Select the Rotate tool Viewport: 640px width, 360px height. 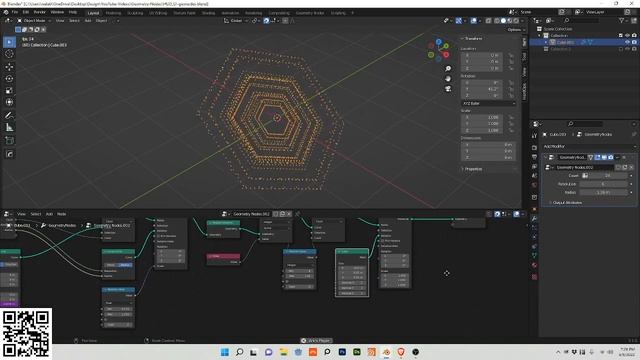(9, 78)
